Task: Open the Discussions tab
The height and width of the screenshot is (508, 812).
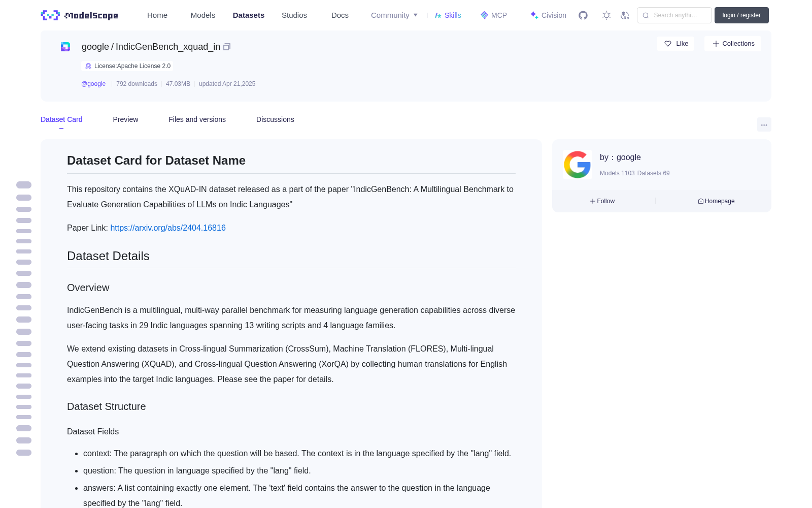Action: (x=275, y=119)
